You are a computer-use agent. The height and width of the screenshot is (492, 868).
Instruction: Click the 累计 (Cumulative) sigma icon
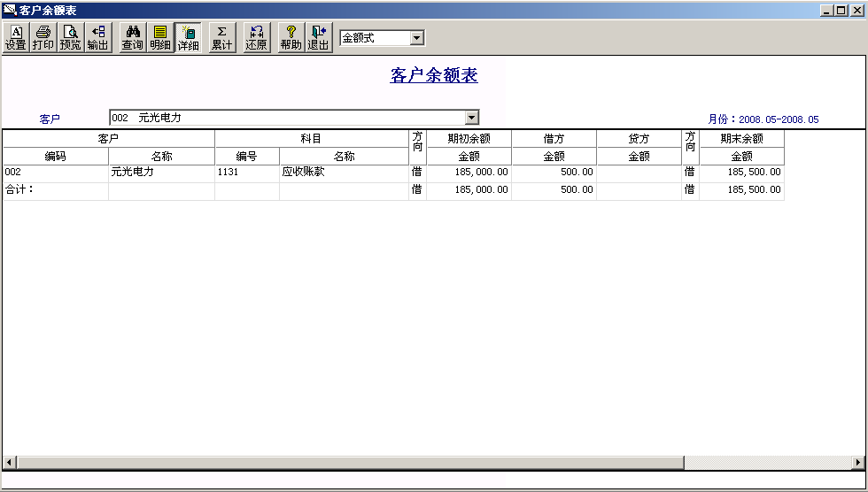(x=222, y=37)
